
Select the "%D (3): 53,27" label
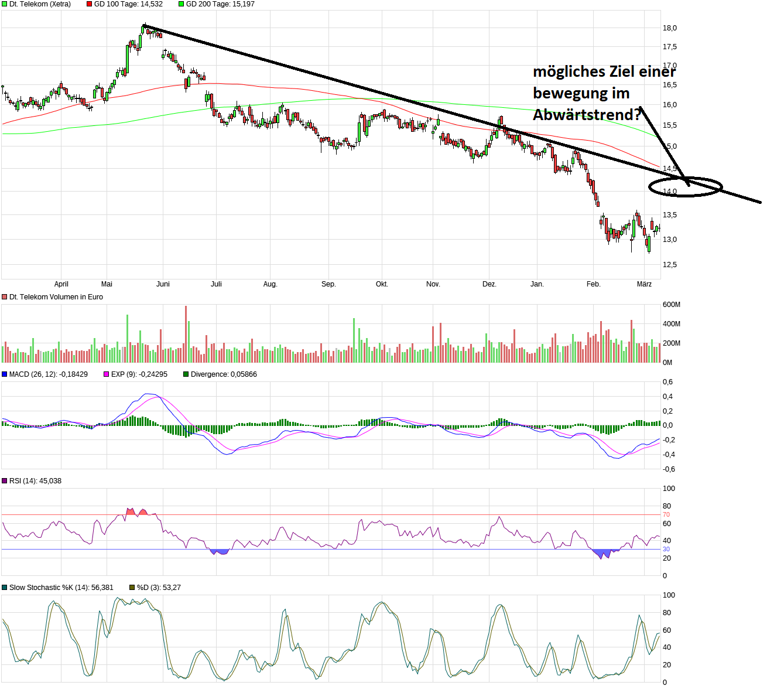coord(159,588)
